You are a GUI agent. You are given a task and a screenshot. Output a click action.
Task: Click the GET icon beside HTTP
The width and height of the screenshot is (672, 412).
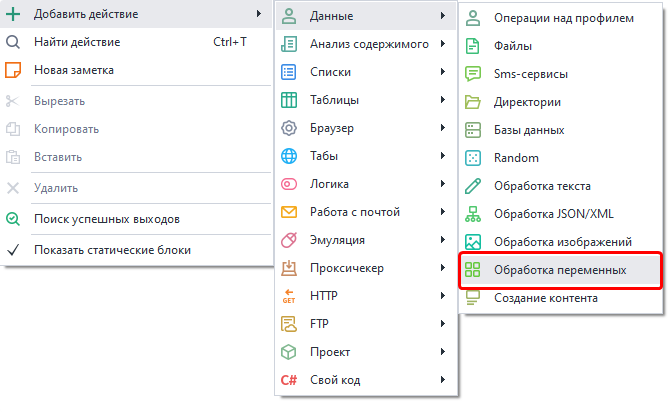[289, 296]
